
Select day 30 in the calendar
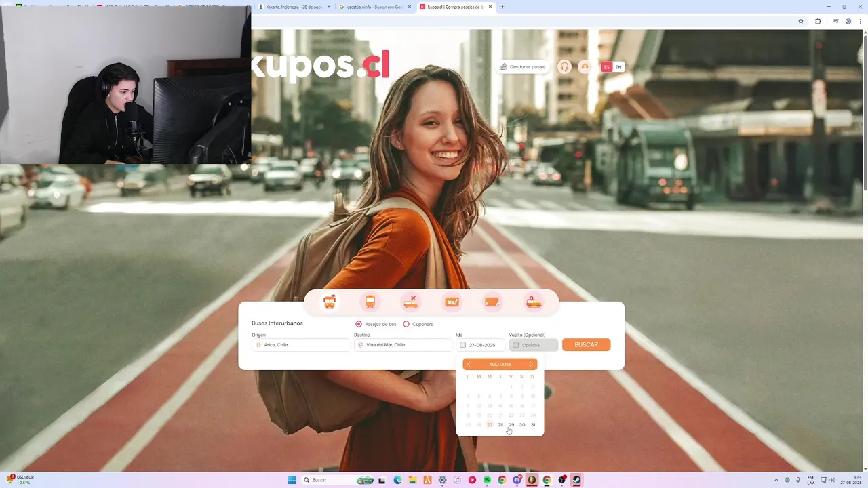(522, 425)
